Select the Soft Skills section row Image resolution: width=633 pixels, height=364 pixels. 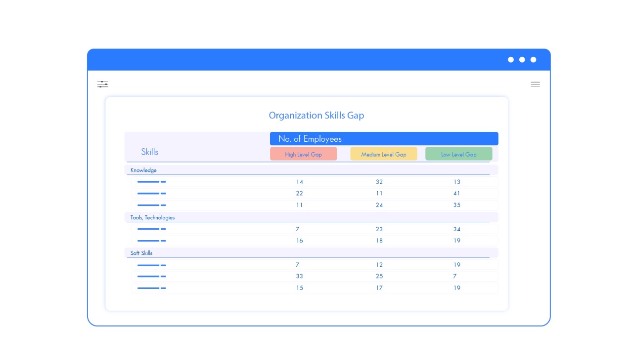point(311,253)
